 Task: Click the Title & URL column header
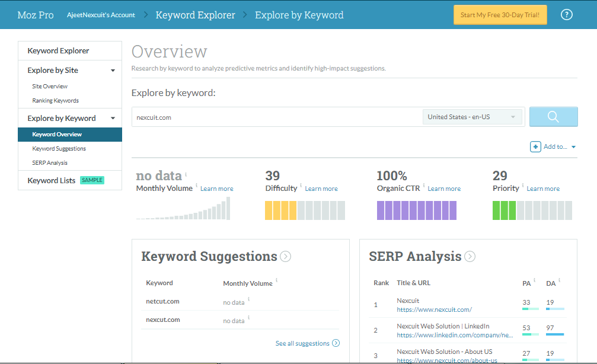point(413,283)
